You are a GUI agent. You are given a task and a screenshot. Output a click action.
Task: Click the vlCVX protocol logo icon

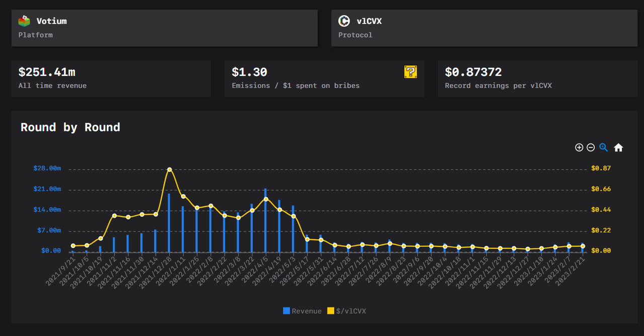[x=344, y=21]
